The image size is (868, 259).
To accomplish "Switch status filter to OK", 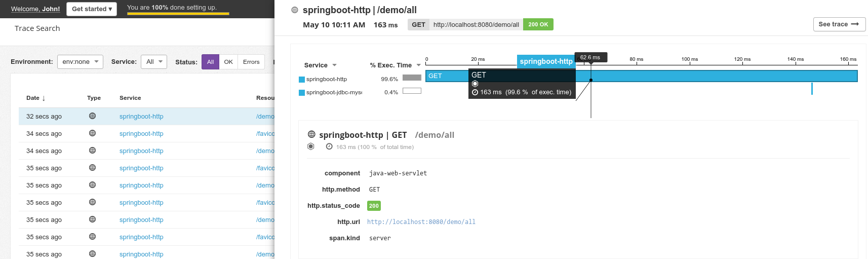I will 228,62.
